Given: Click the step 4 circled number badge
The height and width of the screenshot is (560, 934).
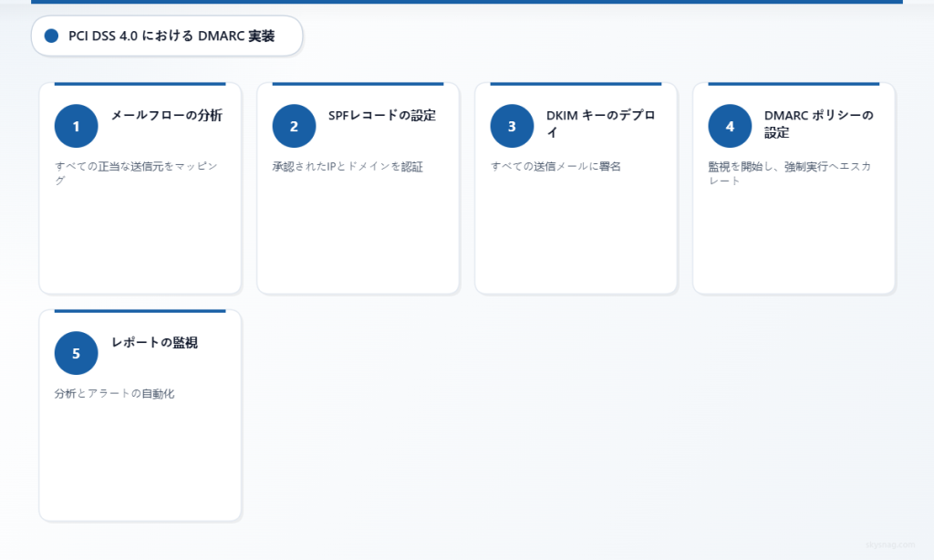Looking at the screenshot, I should coord(730,125).
